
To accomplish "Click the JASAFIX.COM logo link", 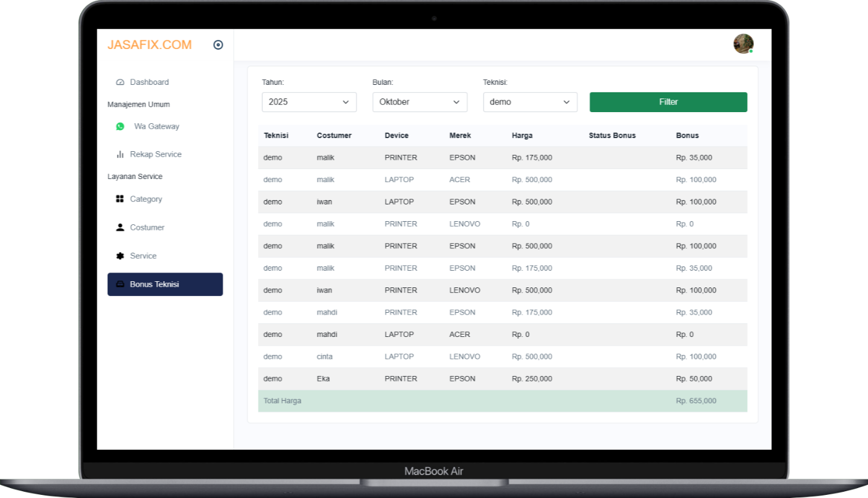I will tap(149, 45).
